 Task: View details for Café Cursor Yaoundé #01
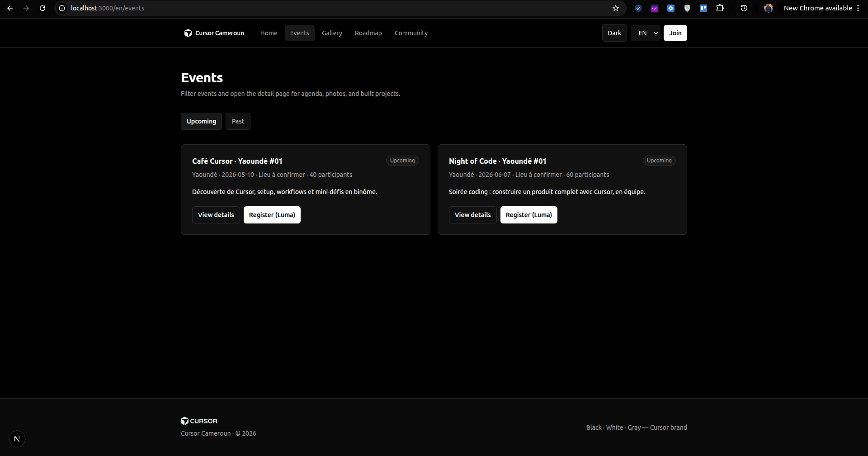tap(216, 215)
